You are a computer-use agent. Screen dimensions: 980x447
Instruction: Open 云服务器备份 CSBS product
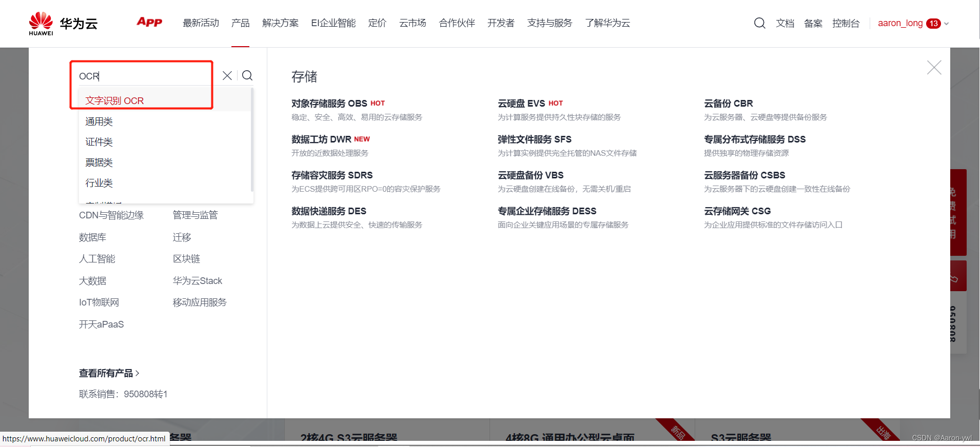click(744, 175)
